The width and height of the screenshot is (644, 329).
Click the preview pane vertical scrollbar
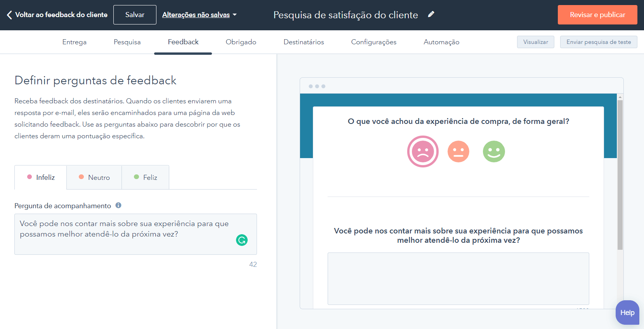620,175
